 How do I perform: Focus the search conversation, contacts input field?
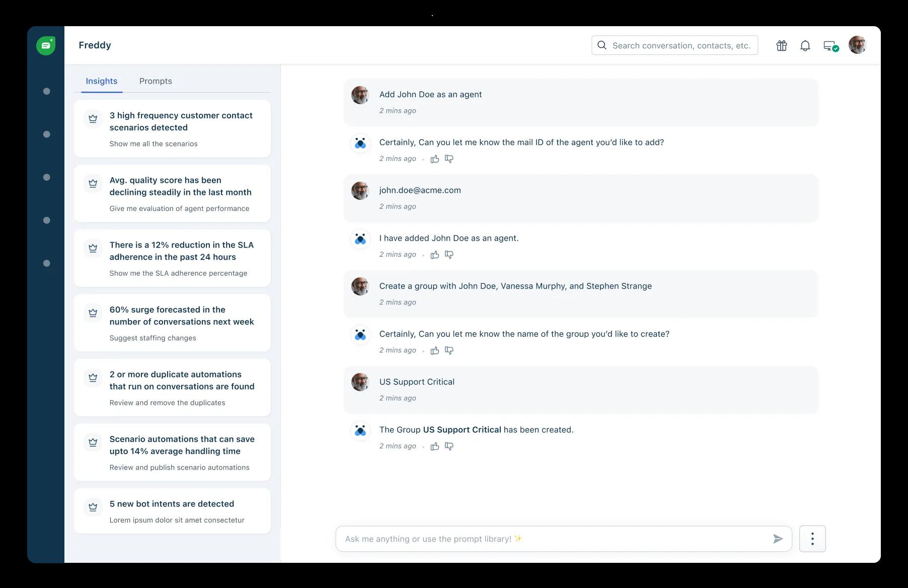point(675,45)
